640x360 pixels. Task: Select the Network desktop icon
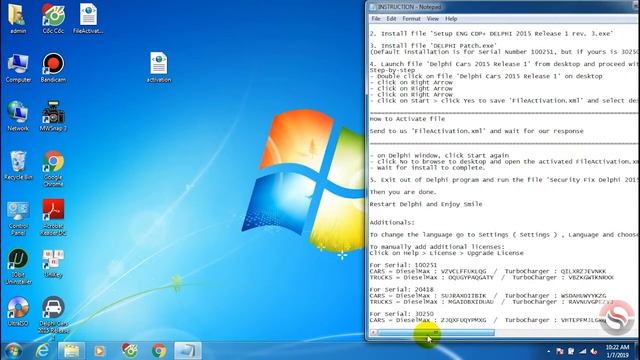(x=18, y=116)
